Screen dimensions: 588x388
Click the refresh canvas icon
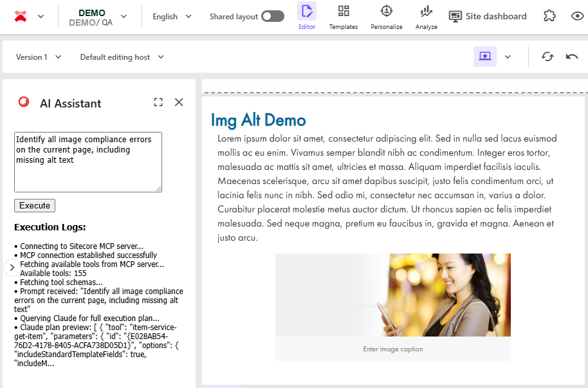[547, 57]
